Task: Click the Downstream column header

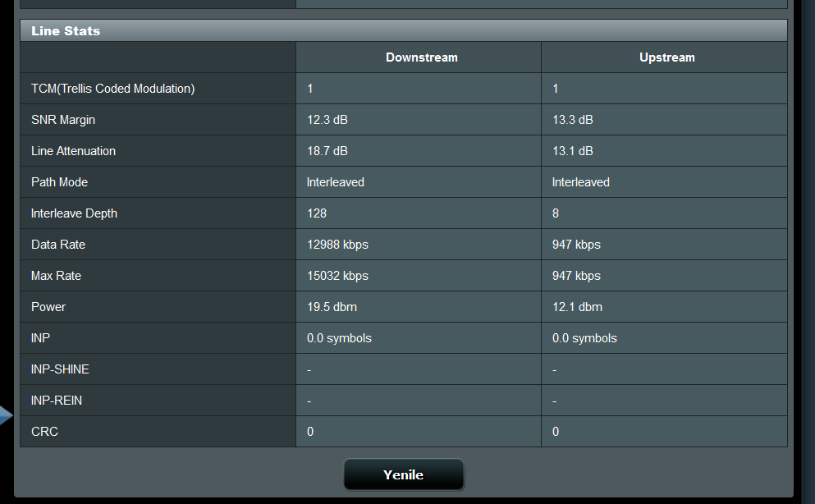Action: point(421,57)
